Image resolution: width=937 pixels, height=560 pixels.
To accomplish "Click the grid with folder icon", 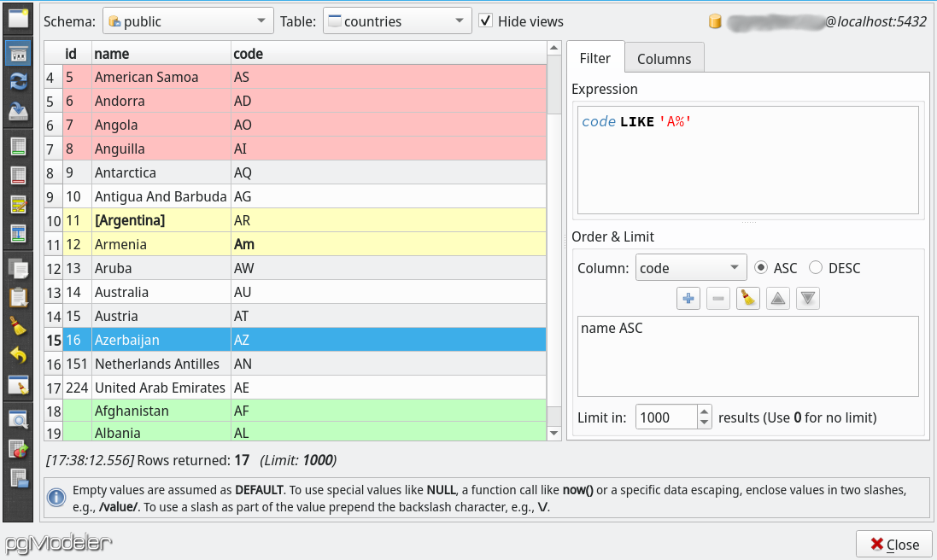I will click(18, 478).
